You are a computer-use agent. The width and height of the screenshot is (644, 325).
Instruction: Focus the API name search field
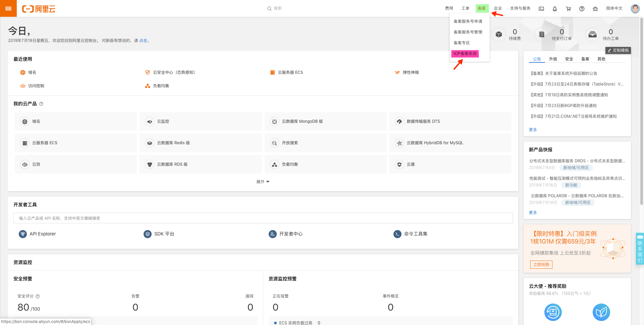[x=263, y=218]
